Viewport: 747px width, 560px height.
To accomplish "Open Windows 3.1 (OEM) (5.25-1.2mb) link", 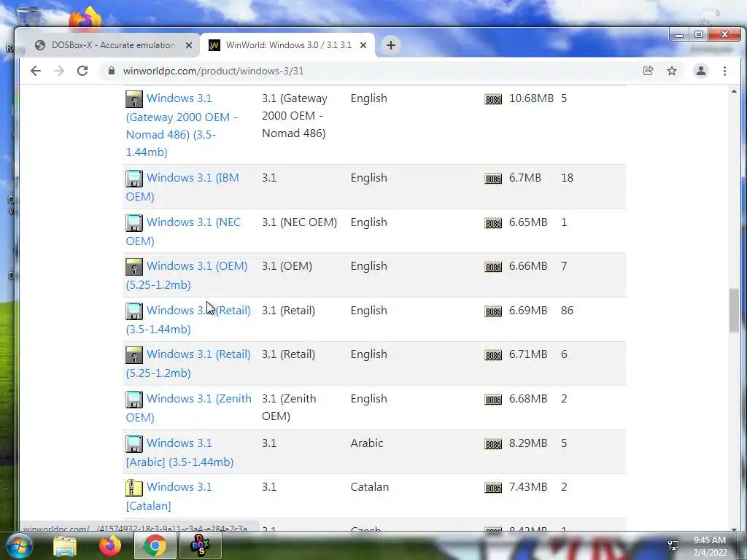I will pyautogui.click(x=187, y=275).
